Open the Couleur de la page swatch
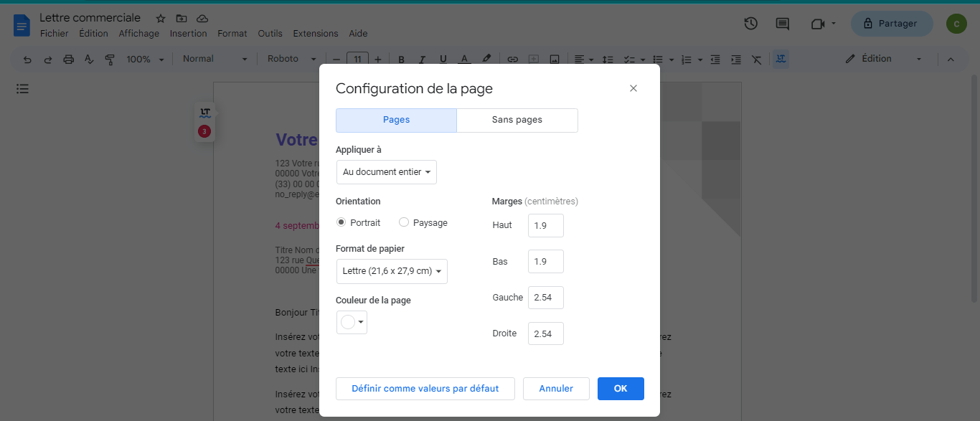 (x=352, y=323)
